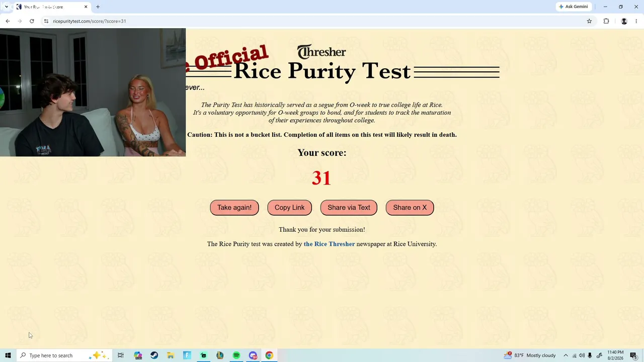Open File Explorer from the taskbar
644x362 pixels.
(x=171, y=355)
